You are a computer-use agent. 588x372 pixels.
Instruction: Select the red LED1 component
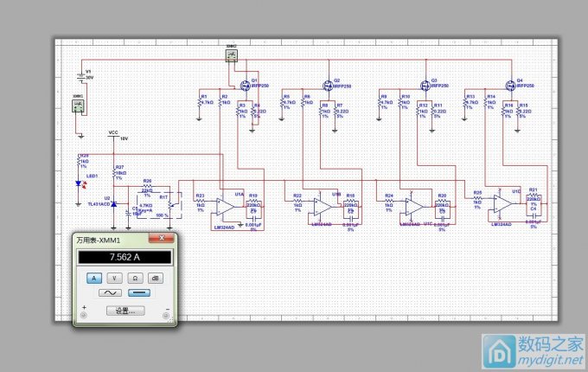[x=80, y=183]
